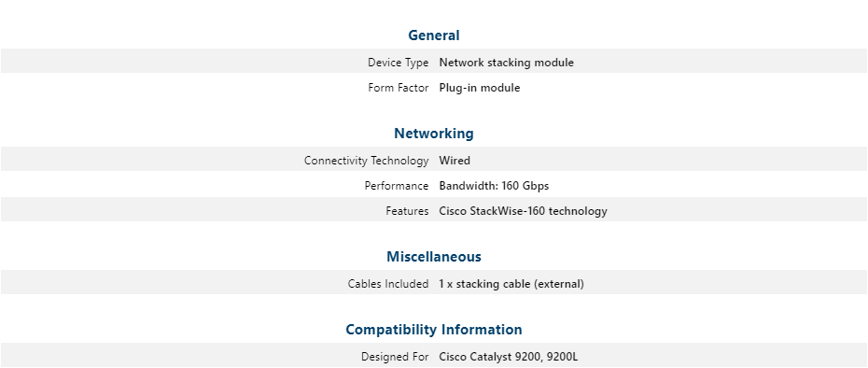This screenshot has width=868, height=368.
Task: Click the Connectivity Technology label
Action: [x=366, y=161]
